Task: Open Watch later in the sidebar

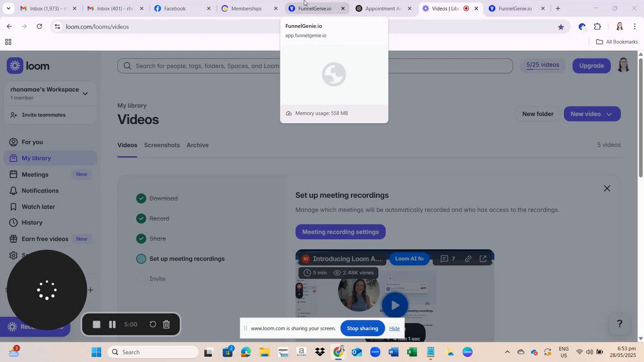Action: point(50,207)
